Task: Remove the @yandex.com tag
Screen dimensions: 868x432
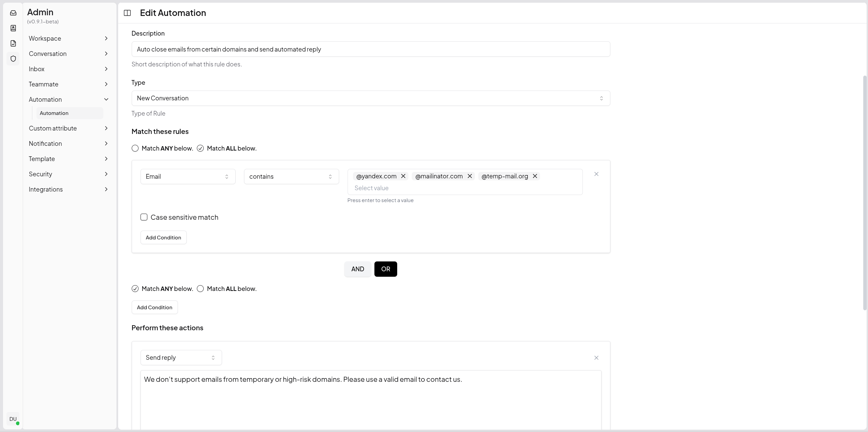Action: pos(403,176)
